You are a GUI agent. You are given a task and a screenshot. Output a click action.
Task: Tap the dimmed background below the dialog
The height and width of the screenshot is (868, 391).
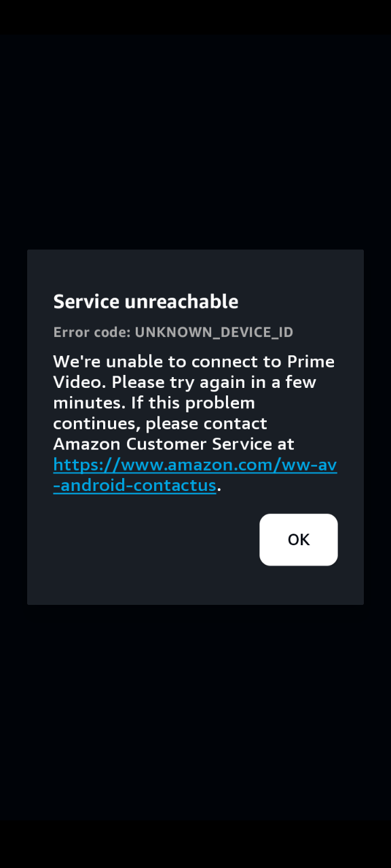(x=195, y=712)
